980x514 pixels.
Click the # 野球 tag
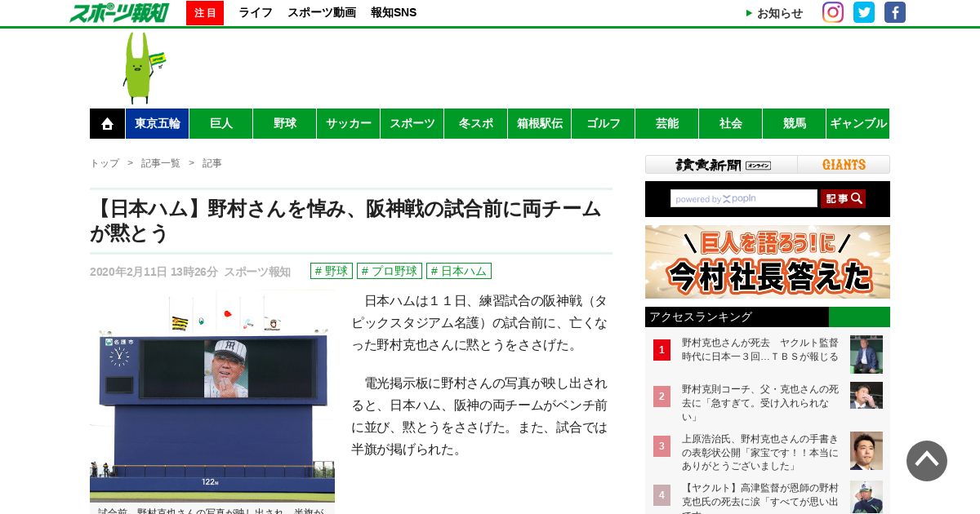tap(332, 271)
